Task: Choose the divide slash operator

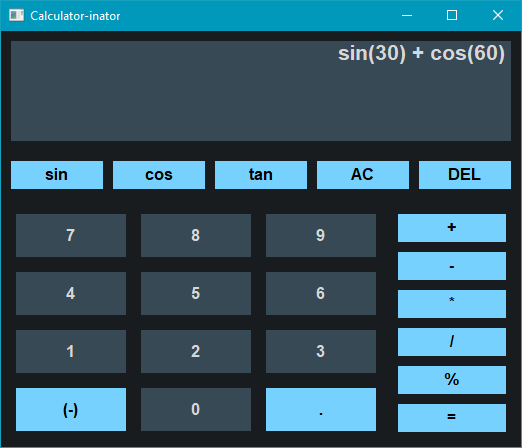Action: pyautogui.click(x=452, y=342)
